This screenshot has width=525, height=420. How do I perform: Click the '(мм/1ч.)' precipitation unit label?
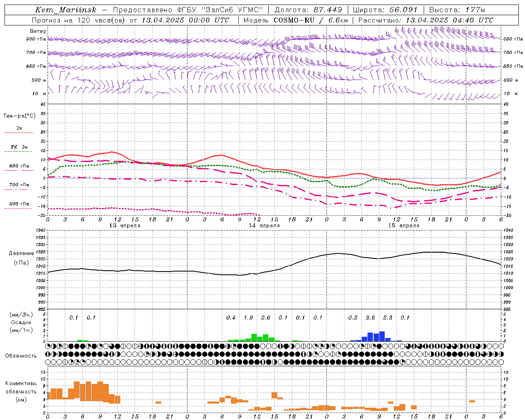point(21,330)
